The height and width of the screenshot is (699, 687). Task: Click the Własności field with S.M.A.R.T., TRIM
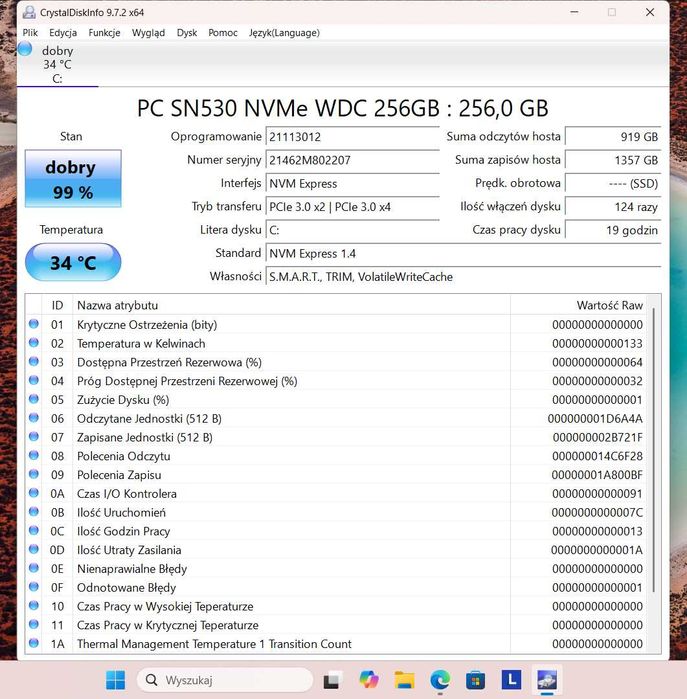pyautogui.click(x=463, y=277)
